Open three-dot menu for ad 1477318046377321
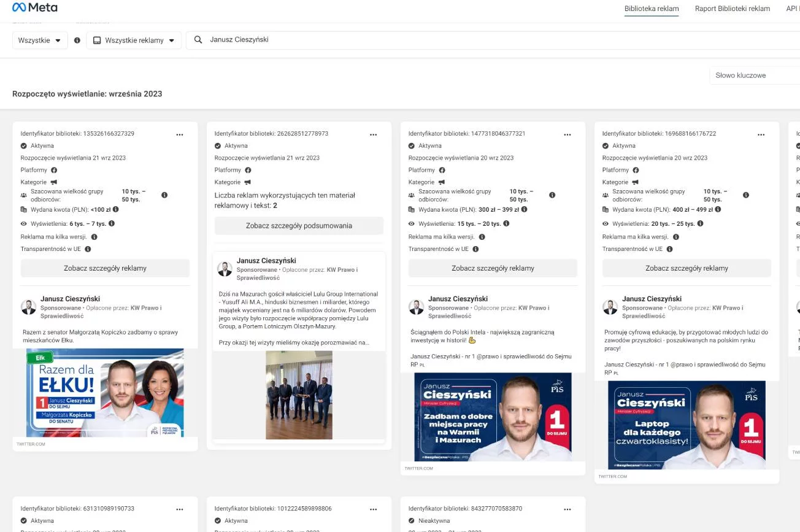Viewport: 800px width, 532px height. [567, 134]
